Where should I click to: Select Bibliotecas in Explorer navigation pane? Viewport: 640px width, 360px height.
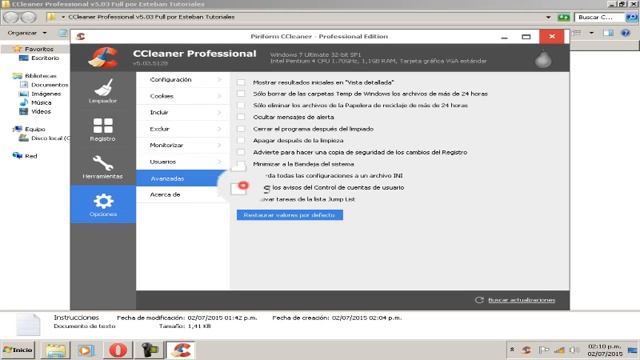[40, 76]
